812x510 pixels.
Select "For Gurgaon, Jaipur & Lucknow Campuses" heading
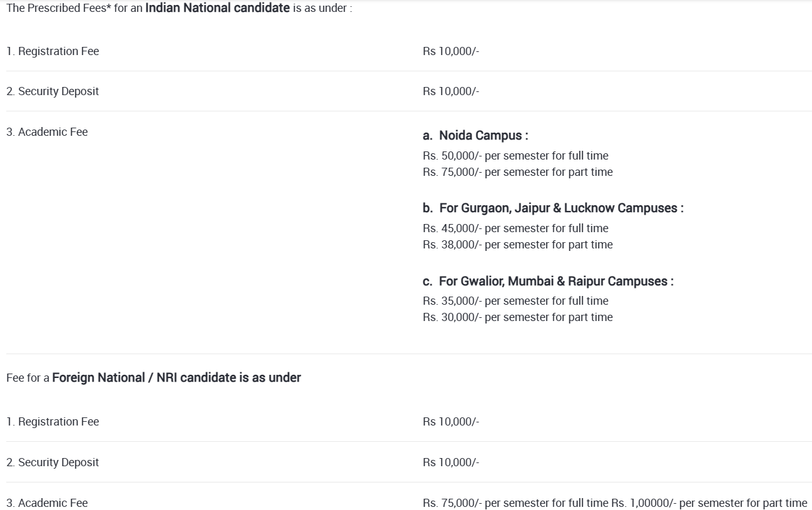tap(553, 208)
